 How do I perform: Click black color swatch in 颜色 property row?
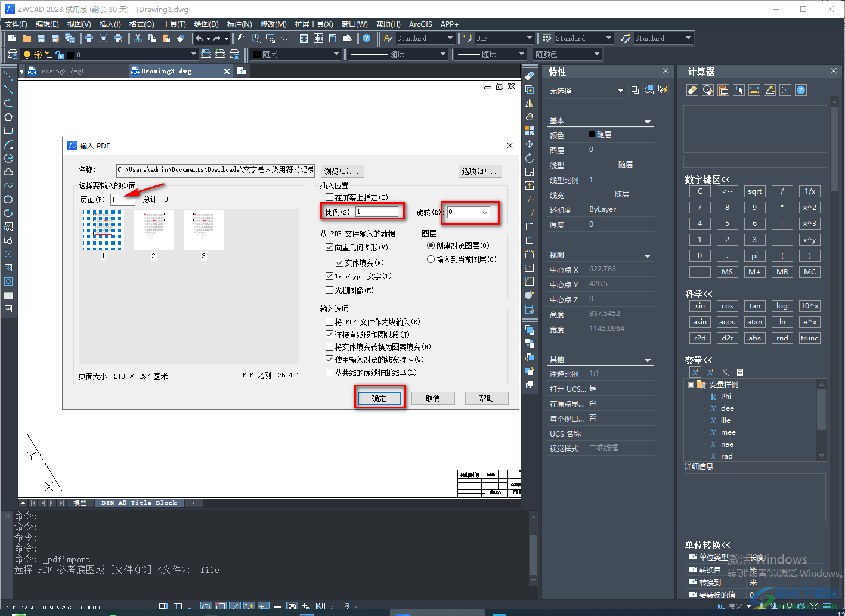click(592, 135)
